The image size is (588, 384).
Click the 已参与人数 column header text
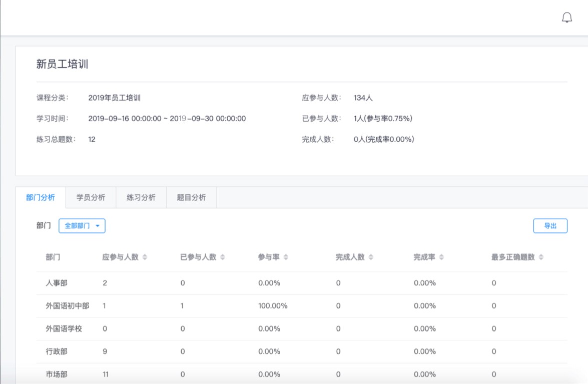pos(198,257)
